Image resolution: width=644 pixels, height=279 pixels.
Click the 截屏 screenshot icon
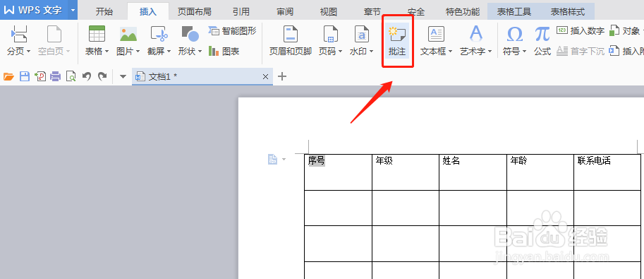(x=159, y=34)
